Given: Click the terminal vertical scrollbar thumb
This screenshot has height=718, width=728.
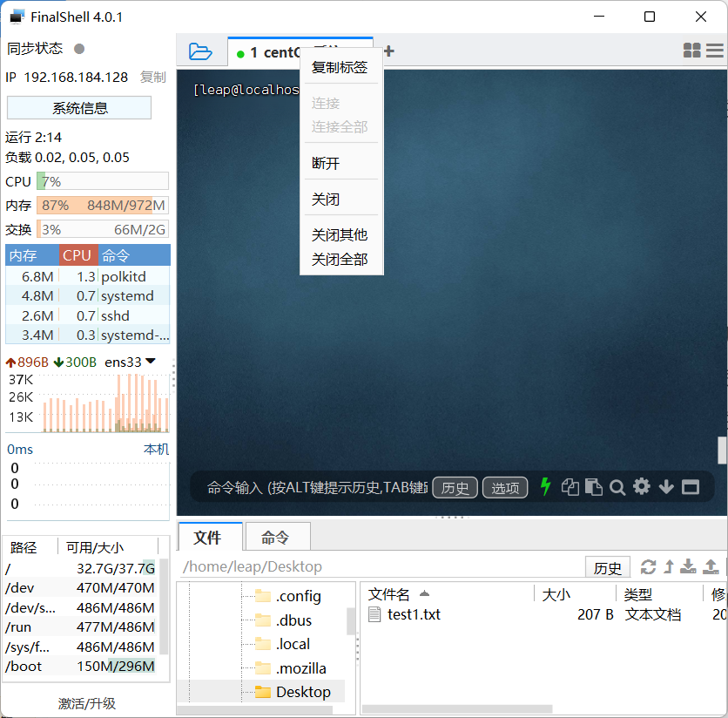Looking at the screenshot, I should pyautogui.click(x=722, y=450).
